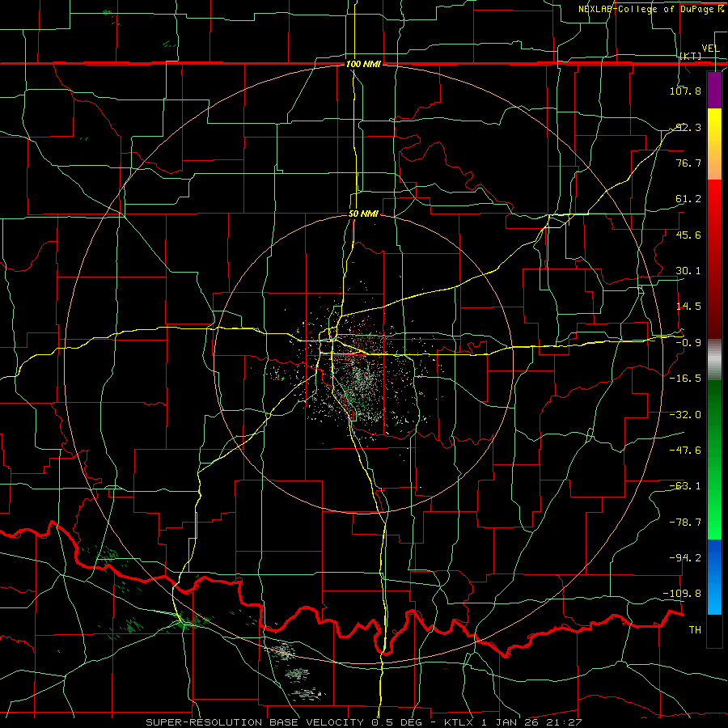
Task: Click the 76.7 velocity scale value
Action: (688, 163)
